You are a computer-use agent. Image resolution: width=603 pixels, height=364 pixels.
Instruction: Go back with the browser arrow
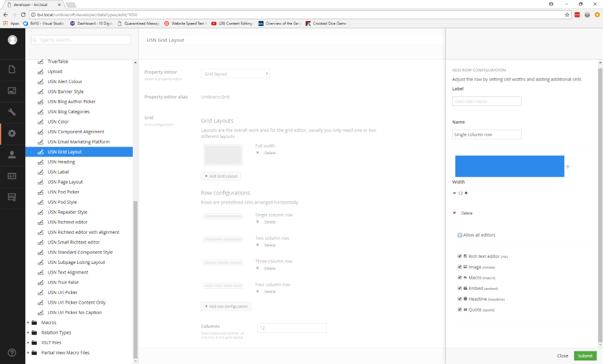pyautogui.click(x=5, y=14)
